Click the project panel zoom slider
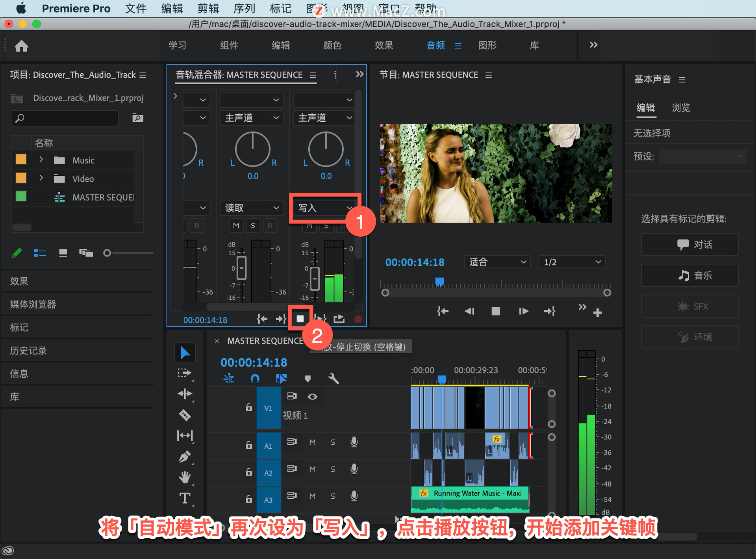The image size is (756, 559). tap(107, 253)
